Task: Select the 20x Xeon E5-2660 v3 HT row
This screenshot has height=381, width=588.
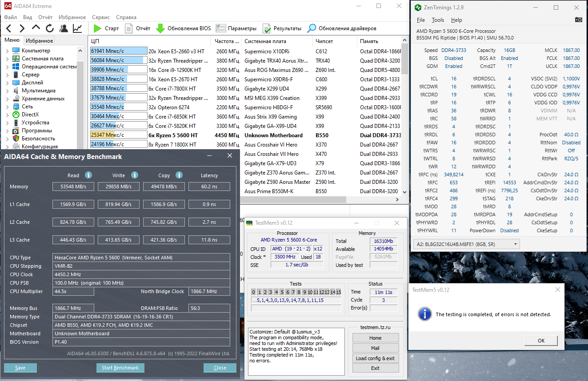Action: [245, 51]
